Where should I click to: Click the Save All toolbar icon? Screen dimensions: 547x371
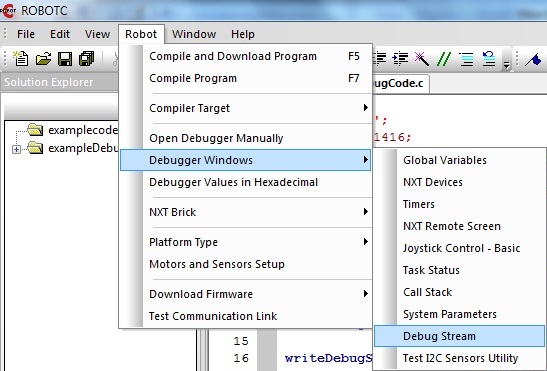click(x=87, y=59)
